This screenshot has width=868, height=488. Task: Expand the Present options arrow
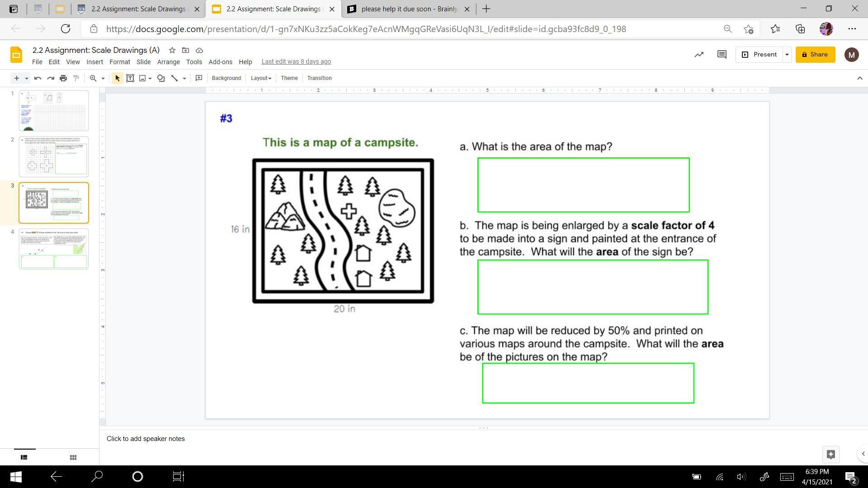point(787,55)
